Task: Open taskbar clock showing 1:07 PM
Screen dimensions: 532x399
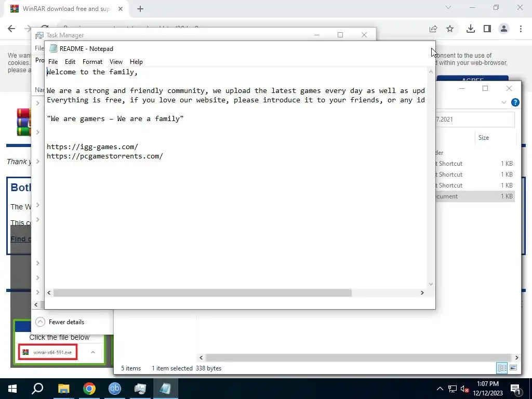Action: click(488, 389)
